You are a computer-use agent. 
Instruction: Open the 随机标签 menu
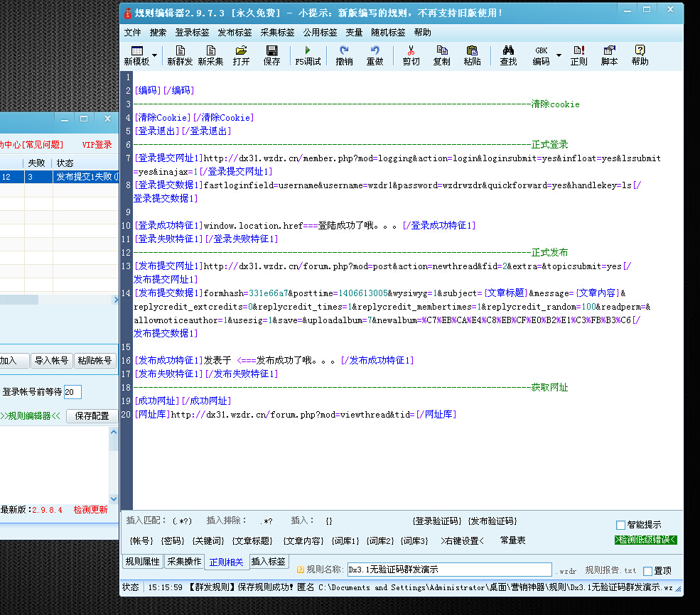tap(388, 33)
